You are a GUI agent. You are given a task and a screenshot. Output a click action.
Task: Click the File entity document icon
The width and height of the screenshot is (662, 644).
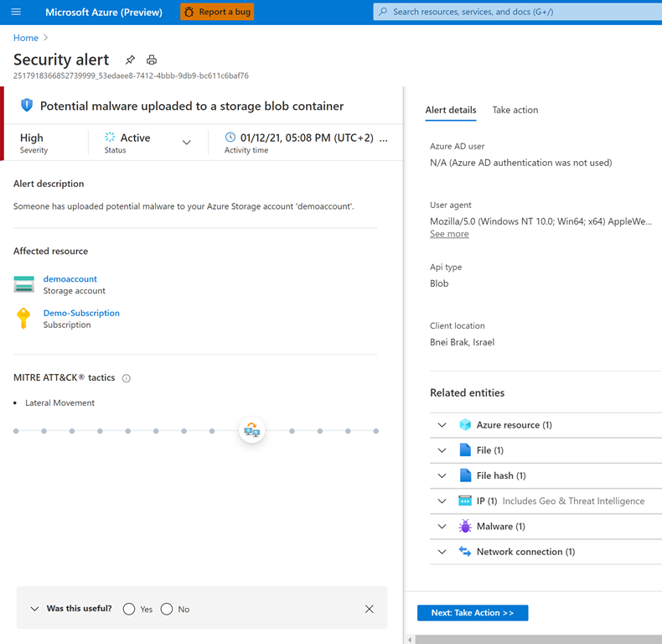465,450
